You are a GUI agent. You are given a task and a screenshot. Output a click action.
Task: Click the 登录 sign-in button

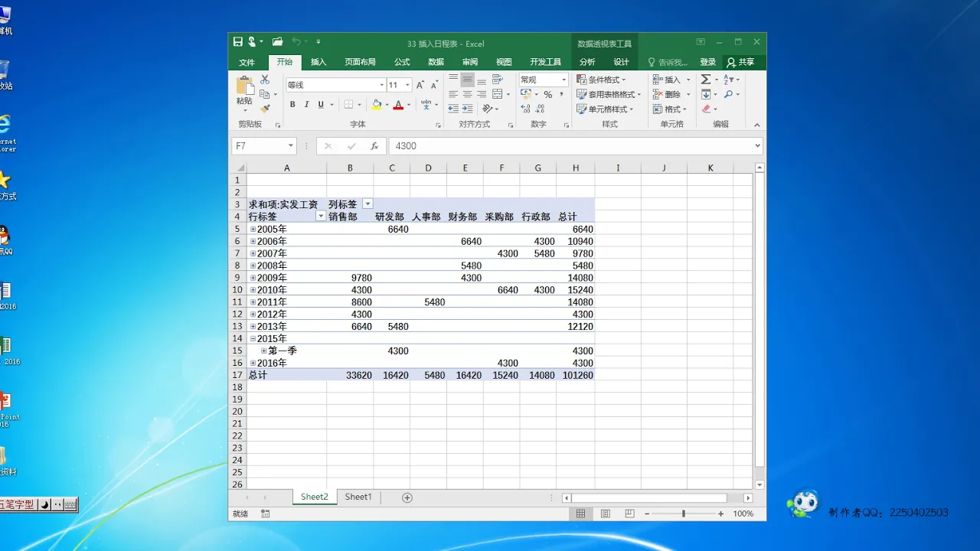707,62
